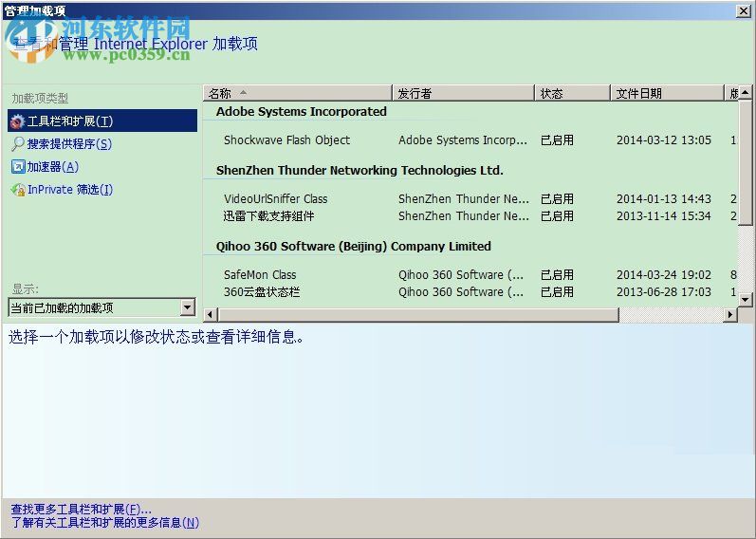Open 查找更多工具栏和扩展(F)... link
Image resolution: width=756 pixels, height=539 pixels.
coord(81,509)
